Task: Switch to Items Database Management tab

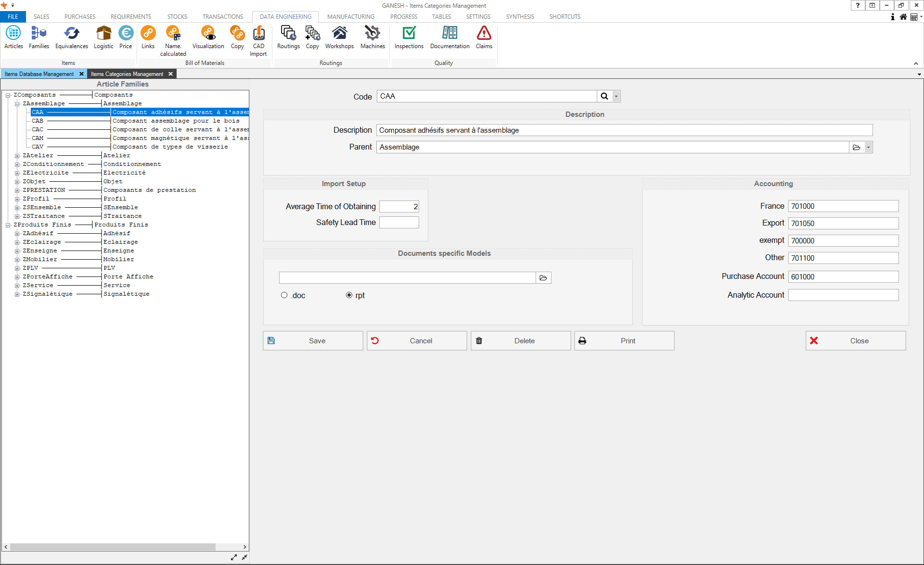Action: coord(39,74)
